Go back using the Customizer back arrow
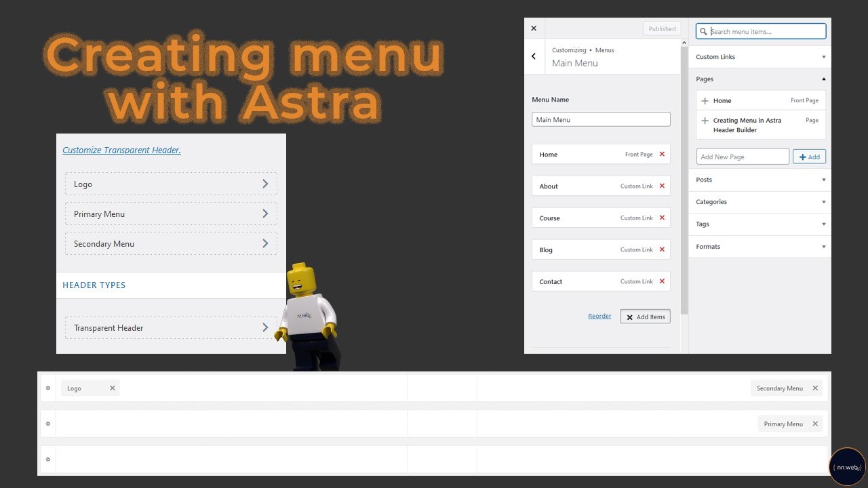868x488 pixels. coord(534,56)
